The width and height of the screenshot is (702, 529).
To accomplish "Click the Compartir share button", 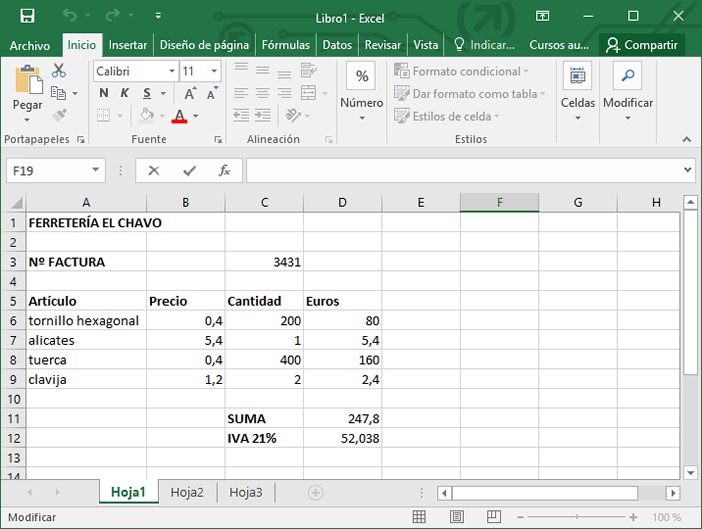I will click(642, 45).
